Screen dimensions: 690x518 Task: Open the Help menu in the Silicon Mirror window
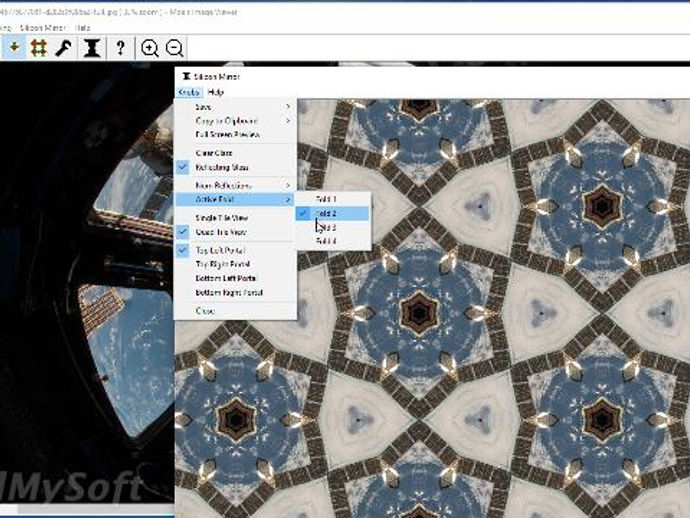tap(215, 92)
